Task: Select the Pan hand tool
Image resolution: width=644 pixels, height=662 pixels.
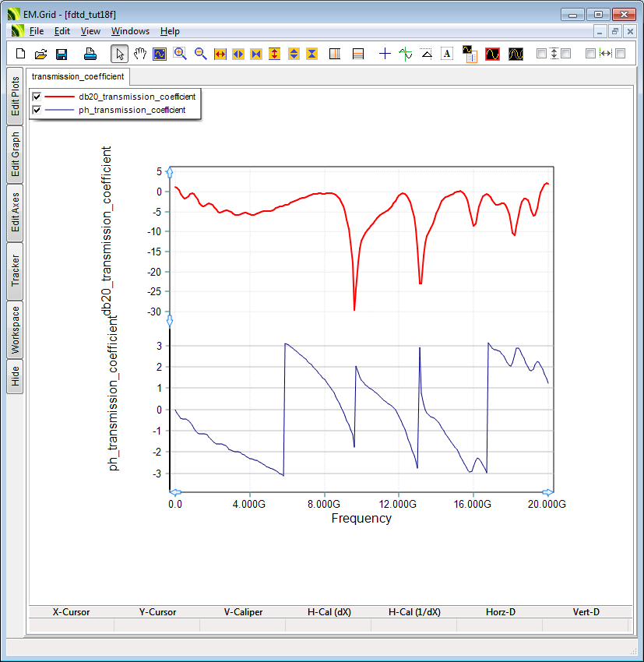Action: click(140, 54)
